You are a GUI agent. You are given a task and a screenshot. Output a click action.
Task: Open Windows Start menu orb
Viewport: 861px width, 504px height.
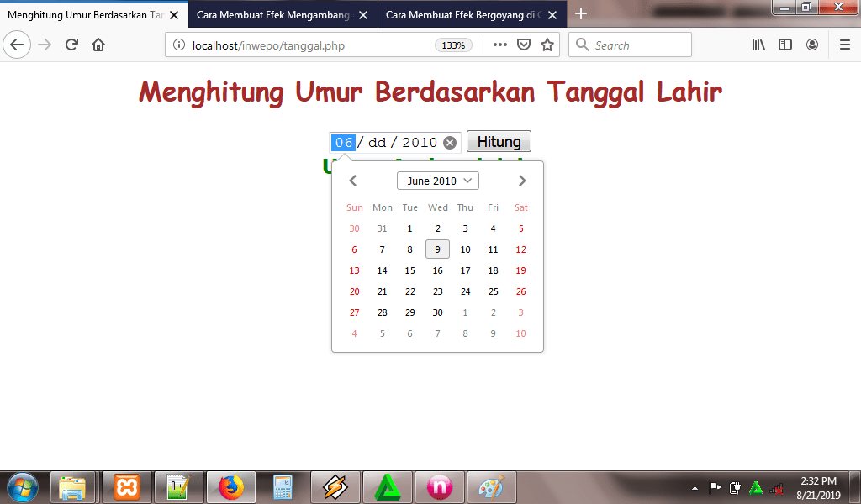[22, 487]
